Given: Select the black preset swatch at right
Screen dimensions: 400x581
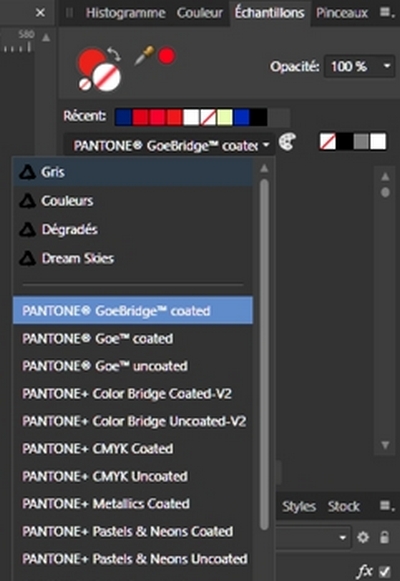Looking at the screenshot, I should (345, 142).
